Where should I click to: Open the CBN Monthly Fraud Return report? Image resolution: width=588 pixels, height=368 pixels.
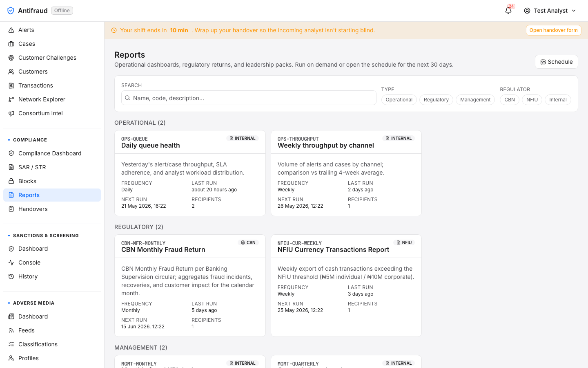[190, 286]
